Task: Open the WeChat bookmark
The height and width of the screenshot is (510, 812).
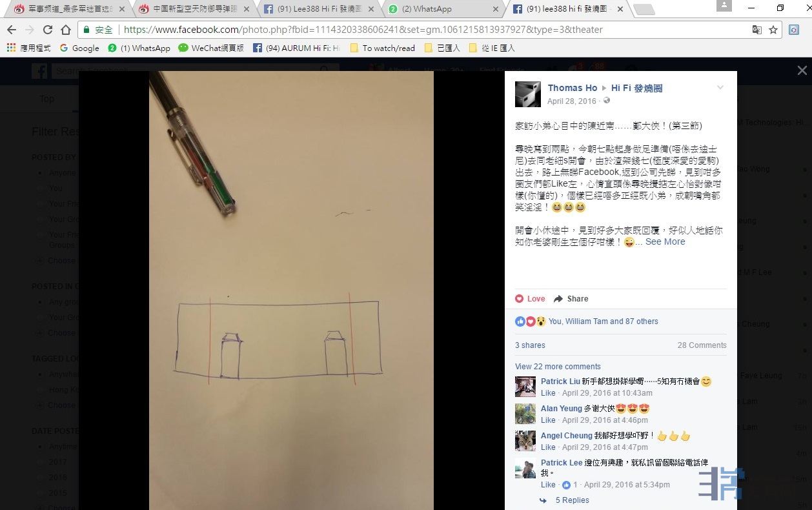Action: pos(211,48)
